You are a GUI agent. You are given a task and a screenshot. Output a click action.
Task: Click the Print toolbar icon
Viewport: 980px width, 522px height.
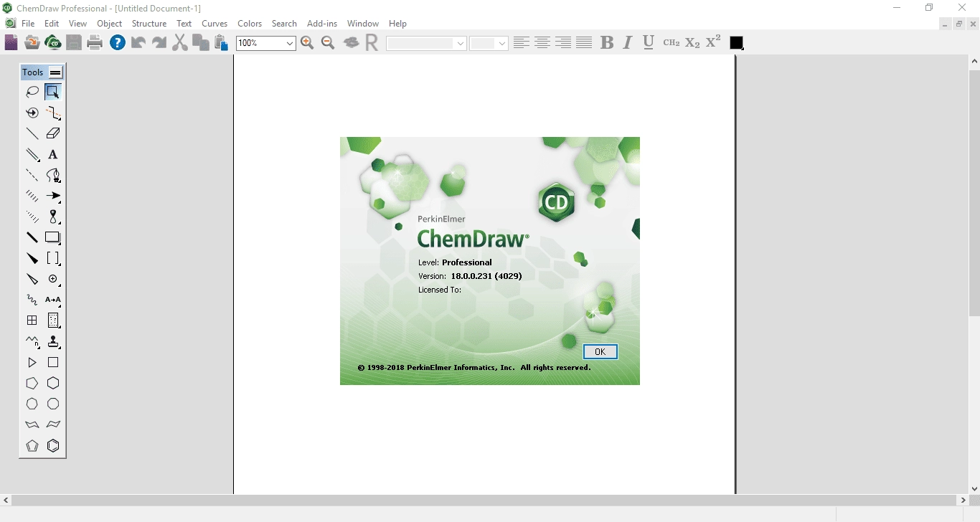[x=95, y=43]
